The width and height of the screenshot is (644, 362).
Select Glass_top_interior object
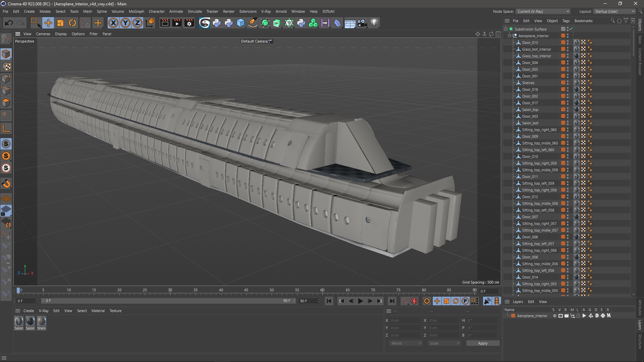[x=536, y=56]
